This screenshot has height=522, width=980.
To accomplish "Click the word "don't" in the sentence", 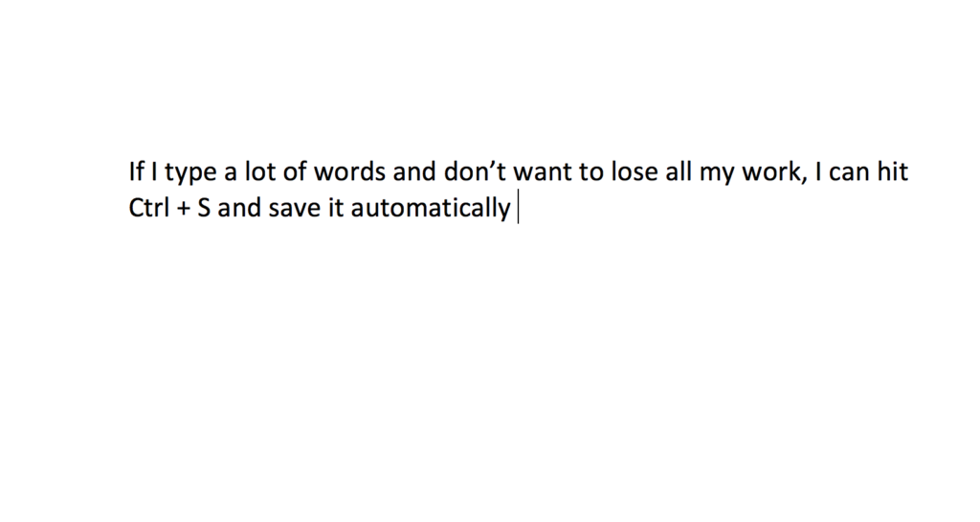I will [475, 171].
